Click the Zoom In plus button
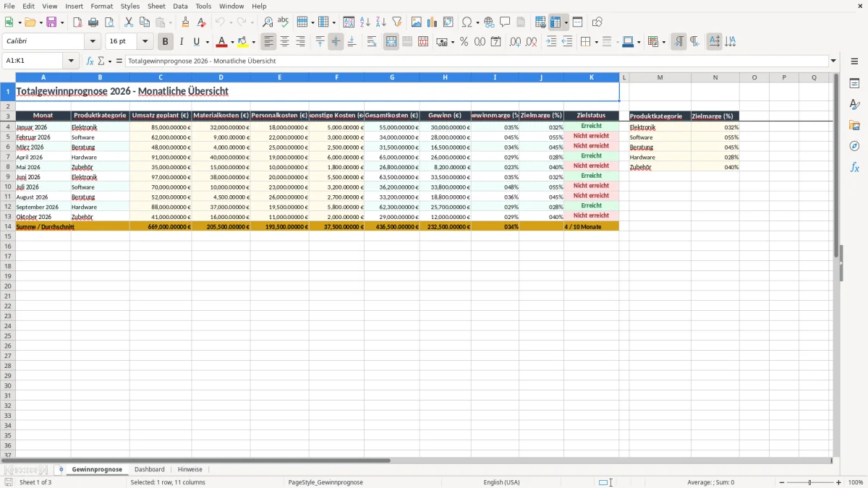 click(839, 482)
